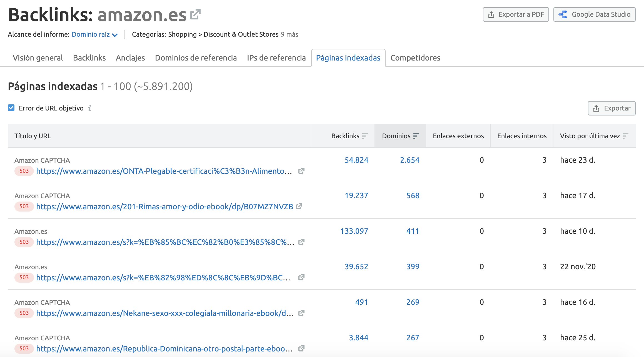Open Competidores tab

coord(415,58)
